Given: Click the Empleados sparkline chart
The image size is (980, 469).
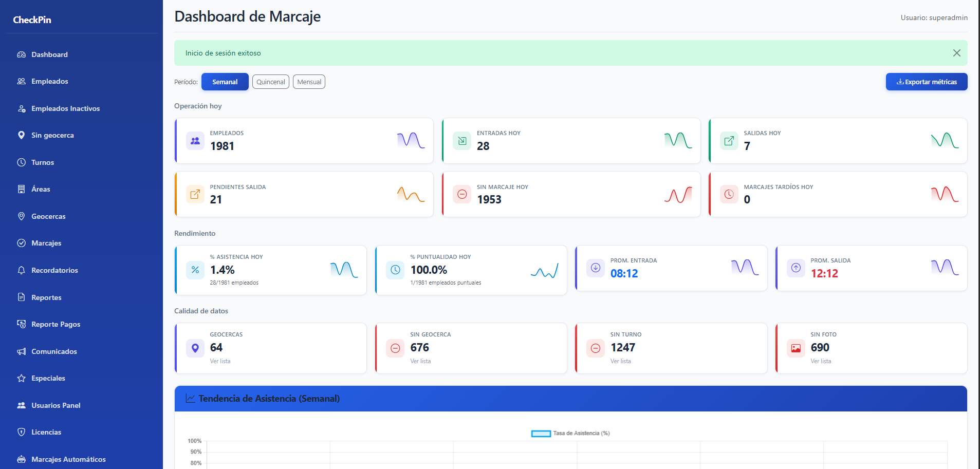Looking at the screenshot, I should coord(411,140).
